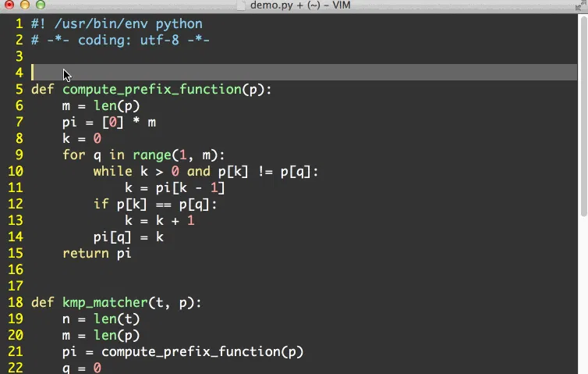Place cursor on the shebang line text
This screenshot has height=374, width=588.
(x=117, y=23)
